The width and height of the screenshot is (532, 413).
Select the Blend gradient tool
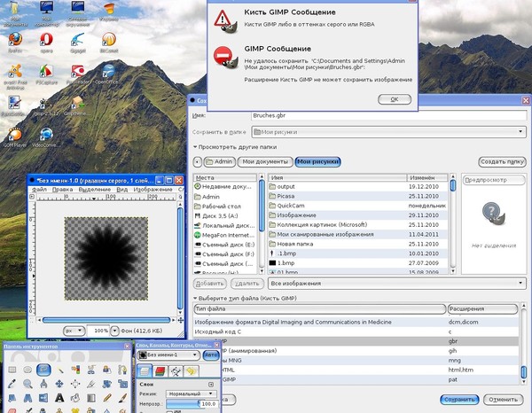[x=91, y=397]
